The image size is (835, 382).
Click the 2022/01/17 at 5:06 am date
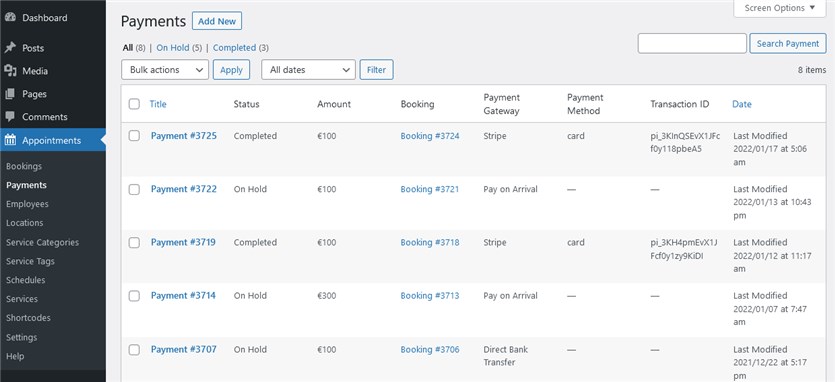point(769,156)
